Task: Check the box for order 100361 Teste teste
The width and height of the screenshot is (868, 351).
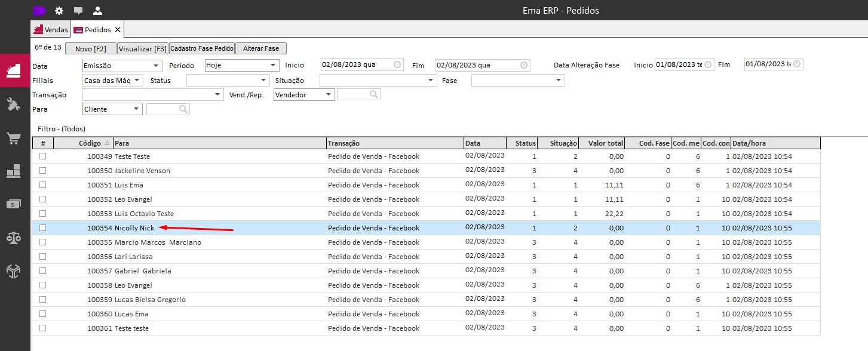Action: pos(42,328)
